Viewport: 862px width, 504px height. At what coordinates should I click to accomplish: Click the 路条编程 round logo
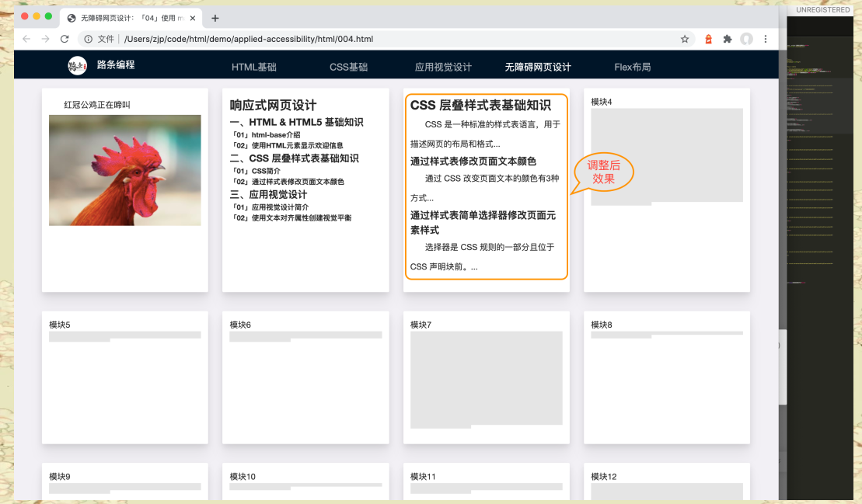pos(77,66)
